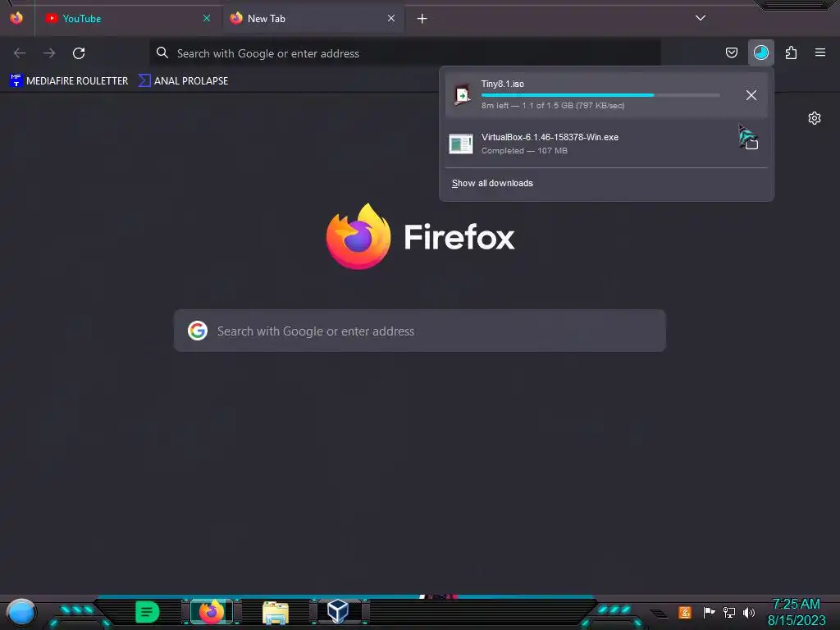Open the Start orb on the taskbar

tap(21, 612)
